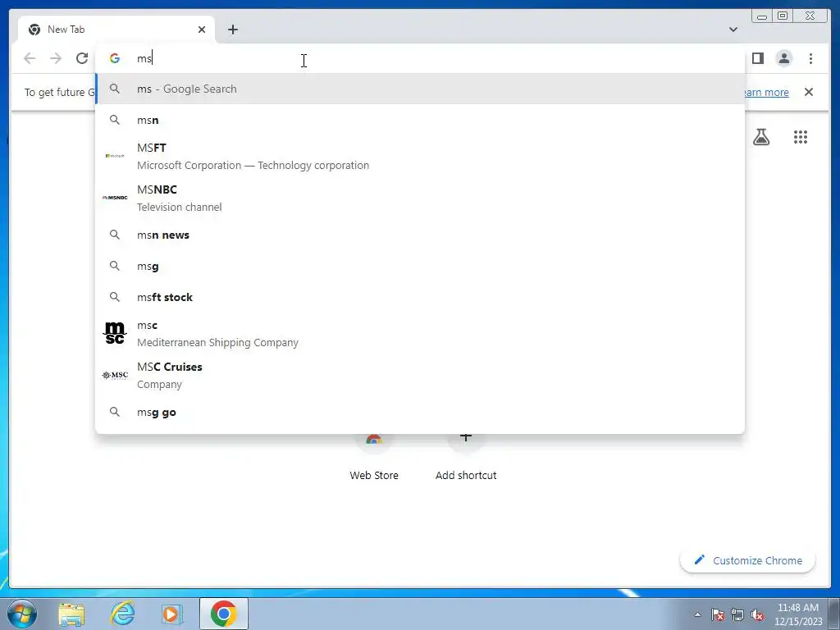This screenshot has width=840, height=630.
Task: Dismiss the info bar with X
Action: (x=809, y=92)
